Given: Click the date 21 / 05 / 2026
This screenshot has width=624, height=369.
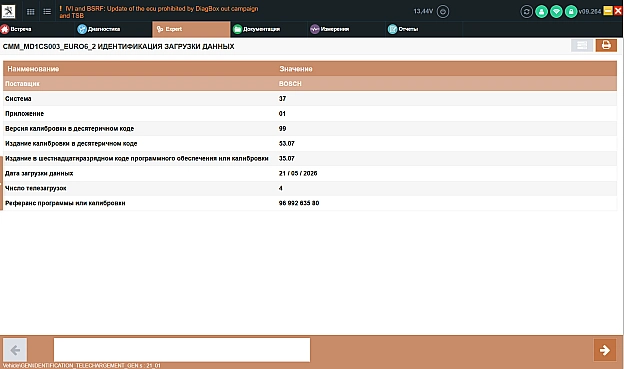Looking at the screenshot, I should tap(298, 173).
